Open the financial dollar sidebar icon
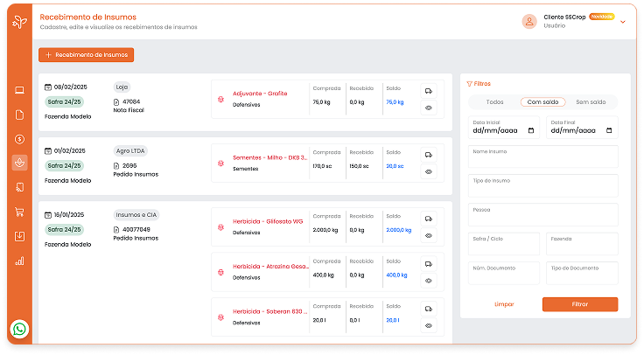 (19, 138)
